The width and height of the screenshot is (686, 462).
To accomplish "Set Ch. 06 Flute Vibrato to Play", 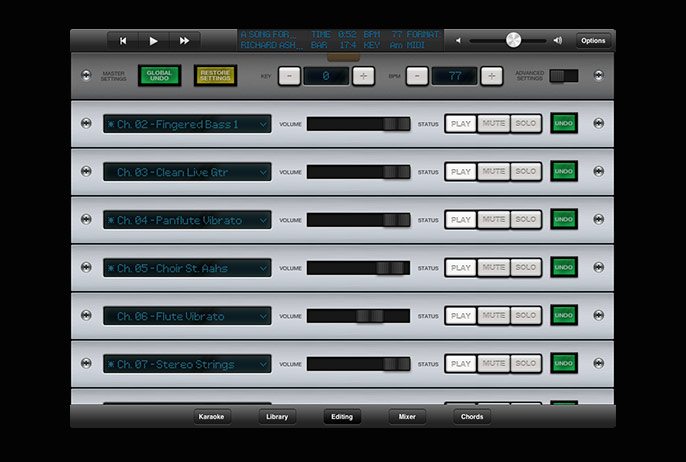I will 461,315.
